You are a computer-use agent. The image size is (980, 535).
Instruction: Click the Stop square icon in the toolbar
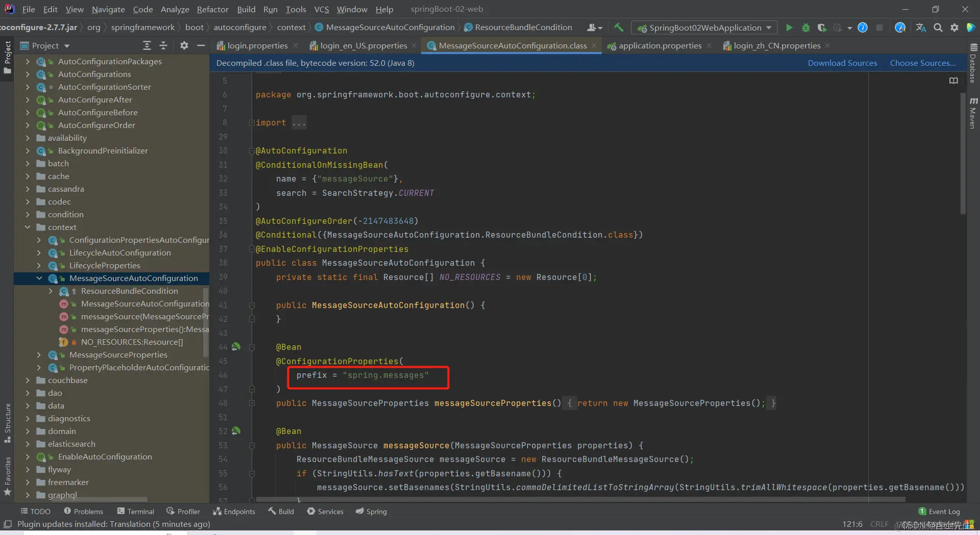click(x=879, y=28)
